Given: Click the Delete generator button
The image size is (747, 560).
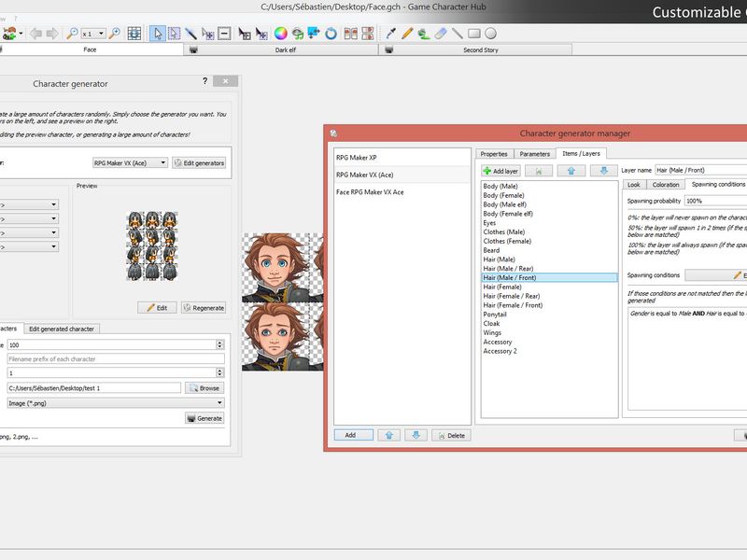Looking at the screenshot, I should click(451, 435).
